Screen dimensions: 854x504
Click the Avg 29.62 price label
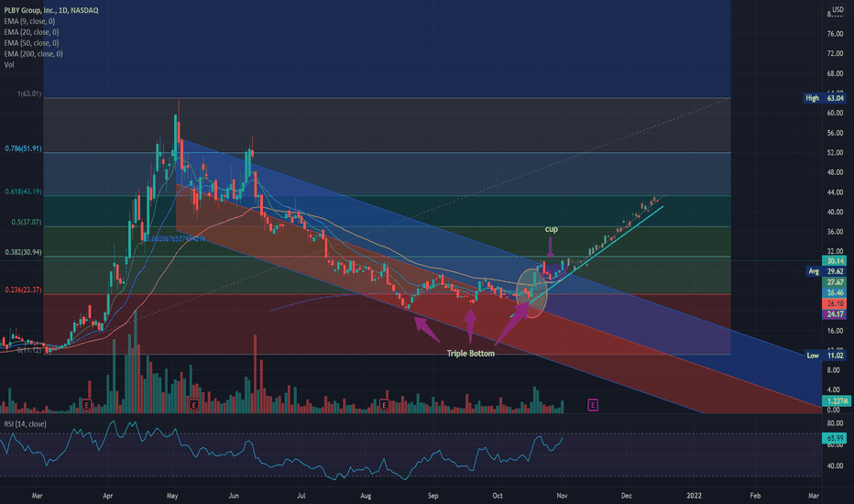click(825, 271)
